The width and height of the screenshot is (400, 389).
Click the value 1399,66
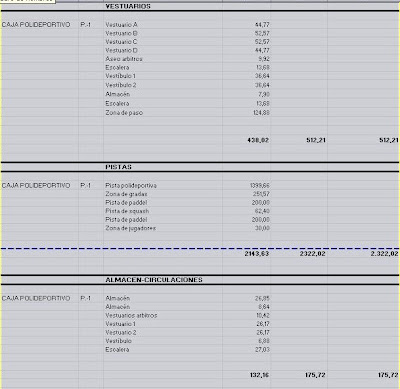point(260,185)
